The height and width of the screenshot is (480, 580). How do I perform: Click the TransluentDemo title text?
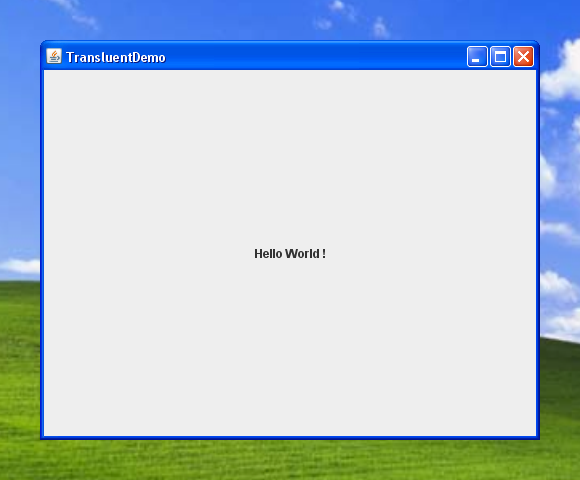coord(116,58)
